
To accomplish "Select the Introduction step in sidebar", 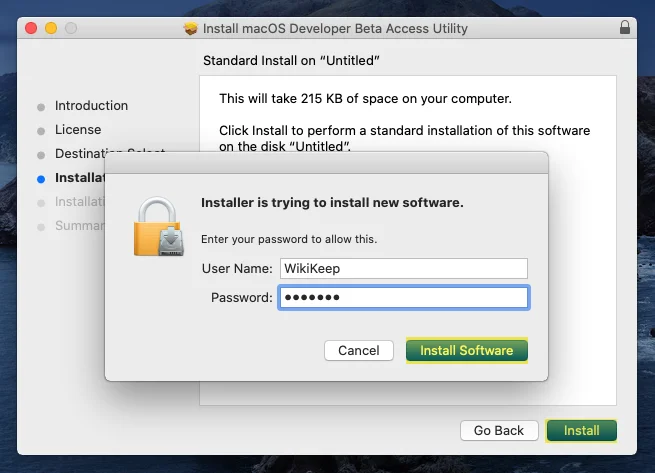I will pyautogui.click(x=91, y=106).
